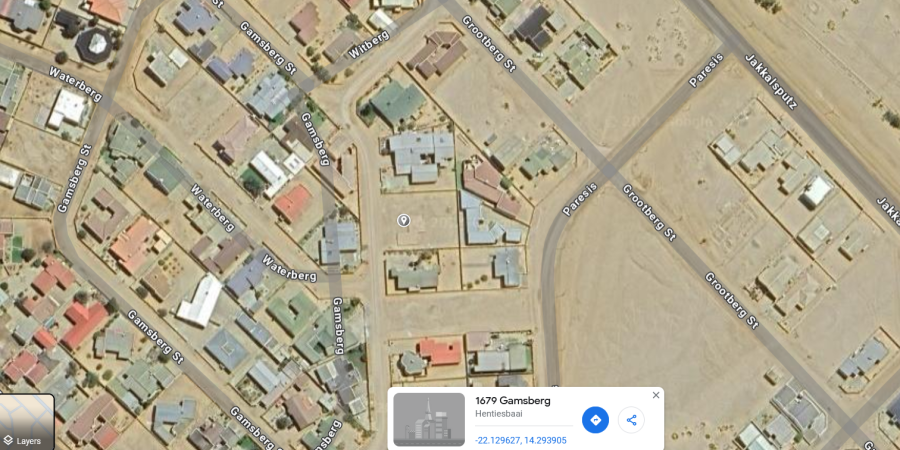Click the coordinates -22.129627, 14.293905 link
900x450 pixels.
pyautogui.click(x=521, y=440)
